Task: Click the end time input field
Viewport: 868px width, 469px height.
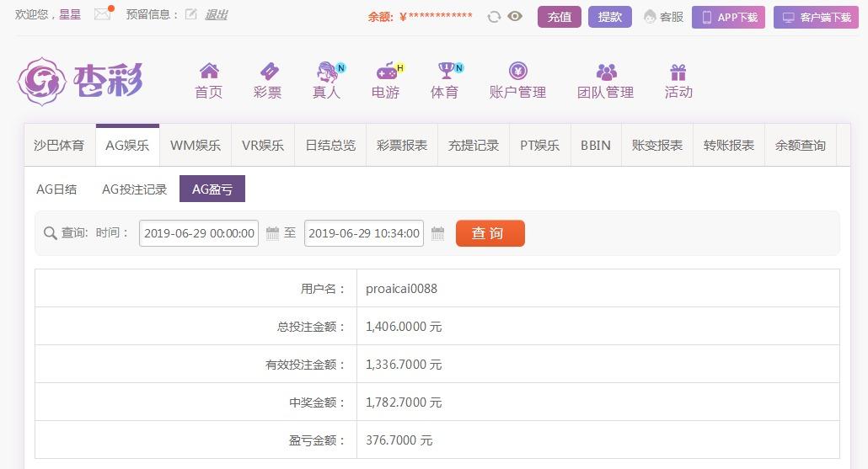Action: point(364,233)
